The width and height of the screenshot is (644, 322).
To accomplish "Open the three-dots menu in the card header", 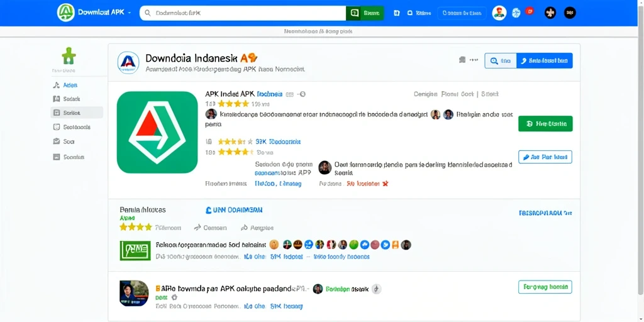I will point(474,60).
